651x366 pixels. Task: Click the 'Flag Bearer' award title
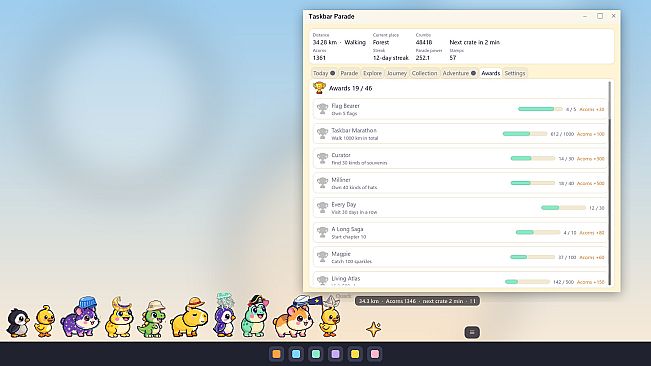pyautogui.click(x=345, y=106)
